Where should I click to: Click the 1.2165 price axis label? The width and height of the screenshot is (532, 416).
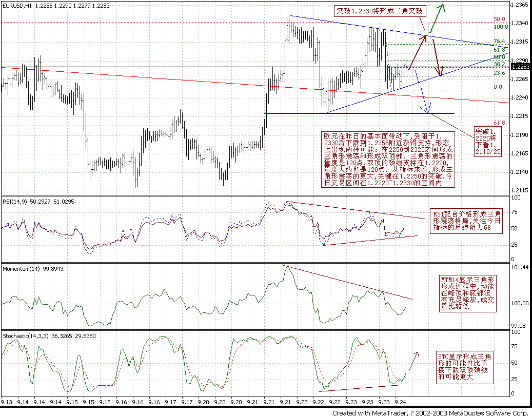point(520,153)
